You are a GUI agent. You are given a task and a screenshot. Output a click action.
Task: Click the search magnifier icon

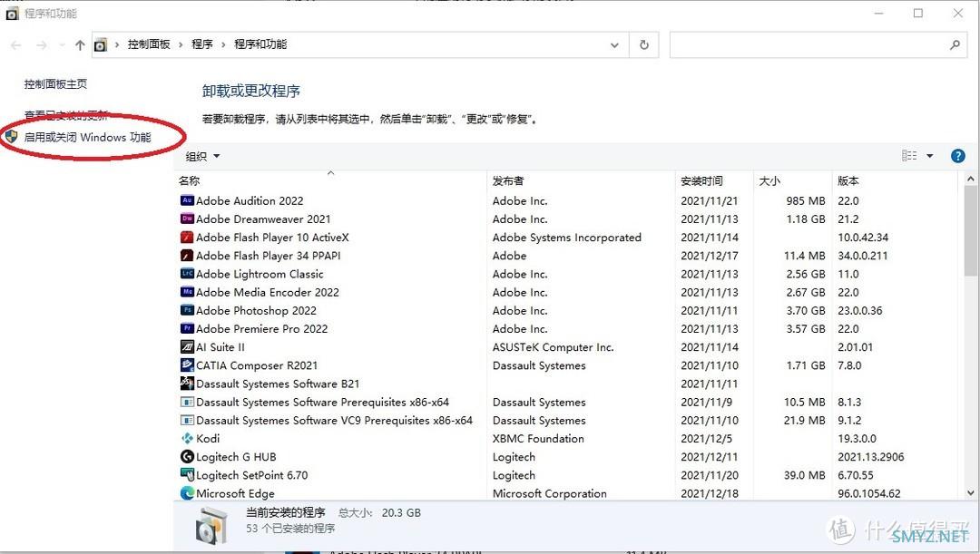point(955,45)
